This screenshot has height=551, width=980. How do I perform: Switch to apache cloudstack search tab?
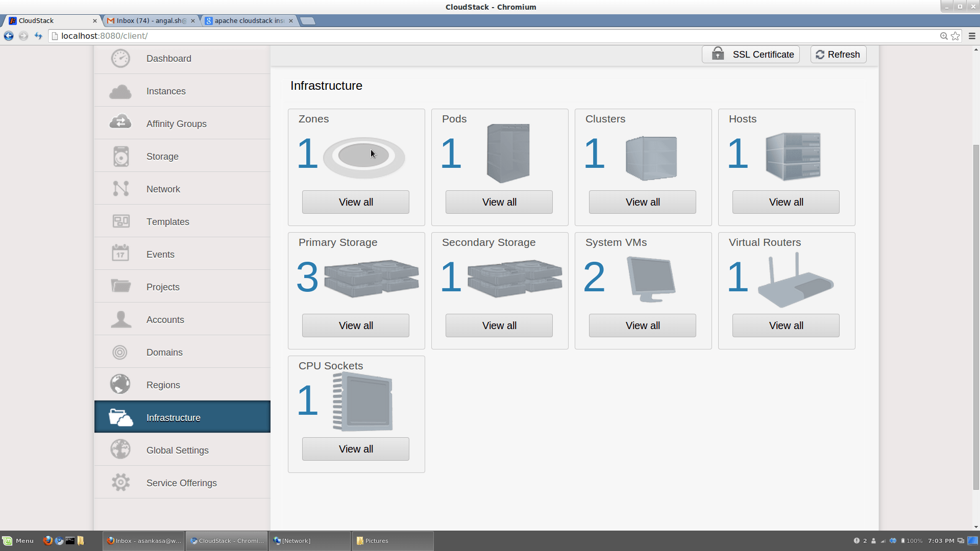click(249, 20)
